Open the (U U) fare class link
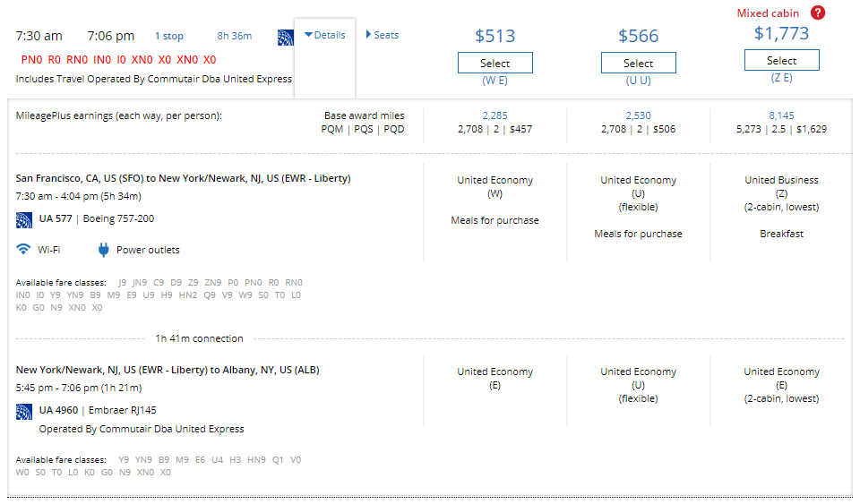This screenshot has height=504, width=860. tap(638, 80)
